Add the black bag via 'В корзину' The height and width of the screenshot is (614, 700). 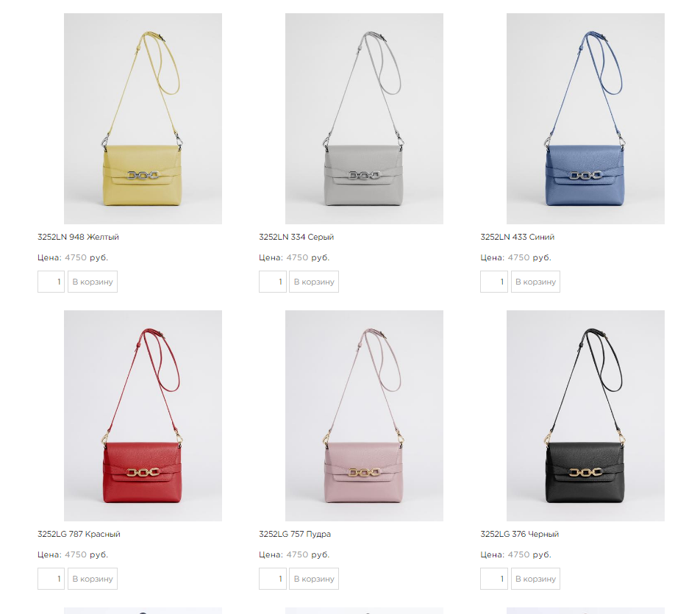[x=535, y=579]
